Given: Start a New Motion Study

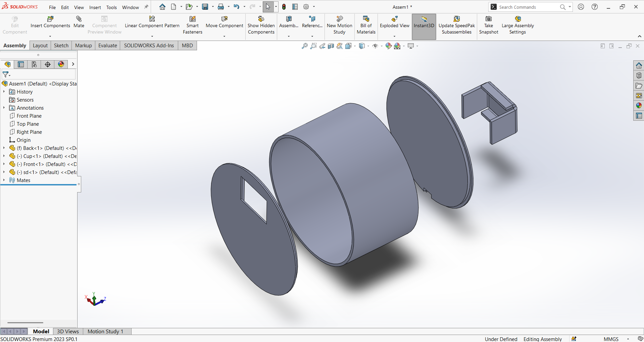Looking at the screenshot, I should pos(339,25).
